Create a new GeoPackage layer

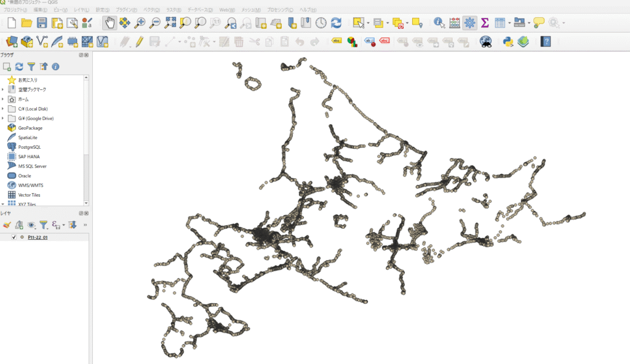coord(27,41)
